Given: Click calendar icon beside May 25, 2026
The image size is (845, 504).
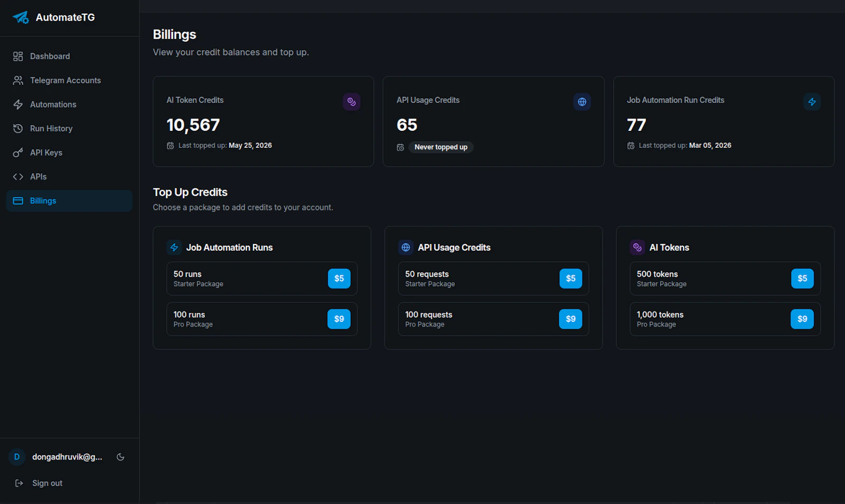Looking at the screenshot, I should [171, 146].
